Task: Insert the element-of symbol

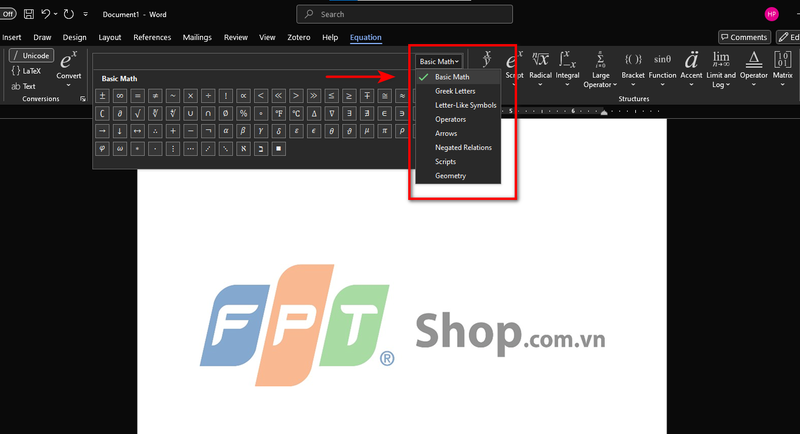Action: point(385,113)
